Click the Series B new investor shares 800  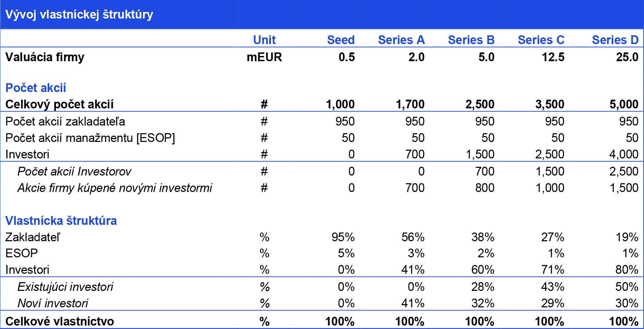click(485, 188)
